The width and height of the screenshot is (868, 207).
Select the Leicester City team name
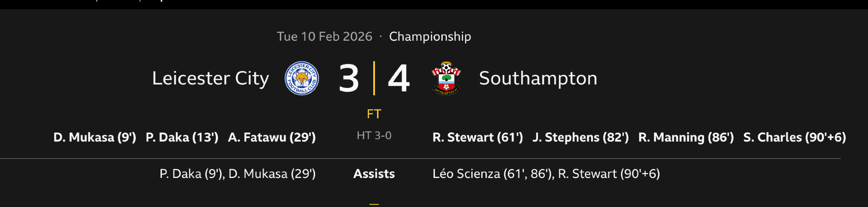[x=210, y=78]
